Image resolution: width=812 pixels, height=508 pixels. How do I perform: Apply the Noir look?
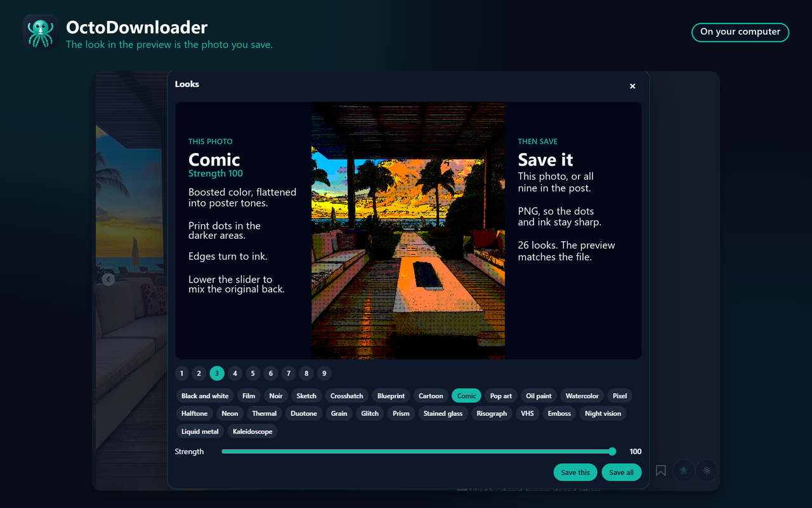coord(276,396)
